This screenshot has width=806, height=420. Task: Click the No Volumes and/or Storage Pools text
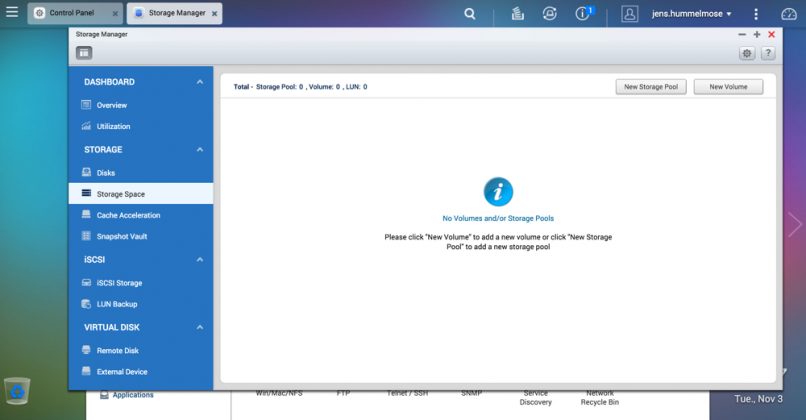[498, 218]
